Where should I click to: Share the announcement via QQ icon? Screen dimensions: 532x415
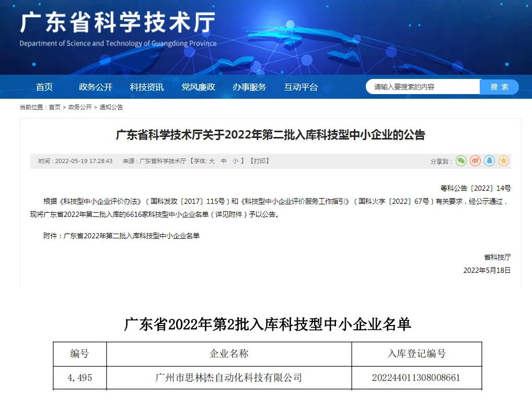coord(489,161)
